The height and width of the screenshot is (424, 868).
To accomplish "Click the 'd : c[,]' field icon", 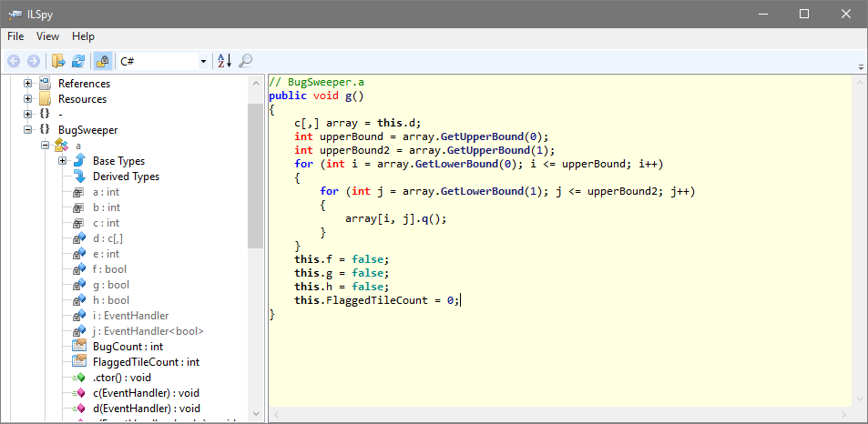I will [79, 238].
